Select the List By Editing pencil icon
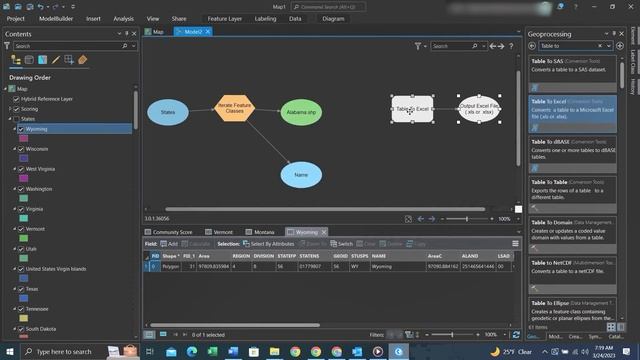Viewport: 640px width, 360px height. coord(56,60)
